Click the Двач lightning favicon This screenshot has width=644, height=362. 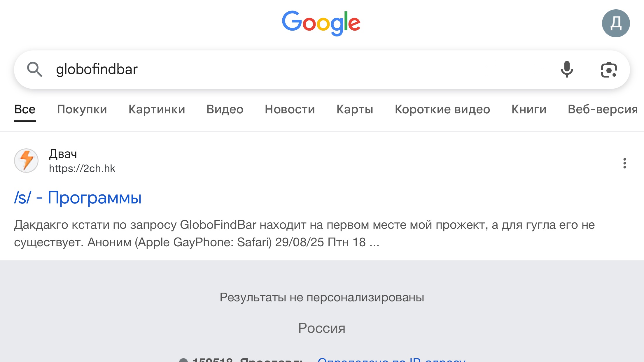[26, 161]
